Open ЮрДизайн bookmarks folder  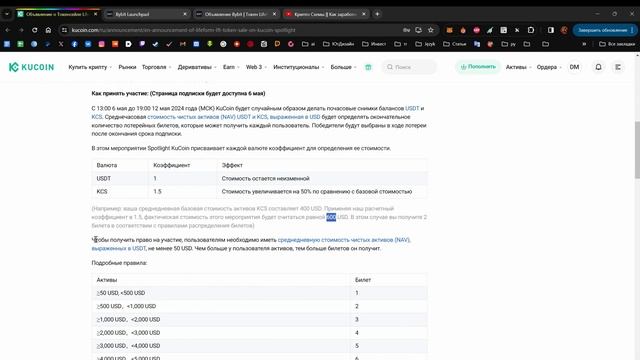click(338, 44)
